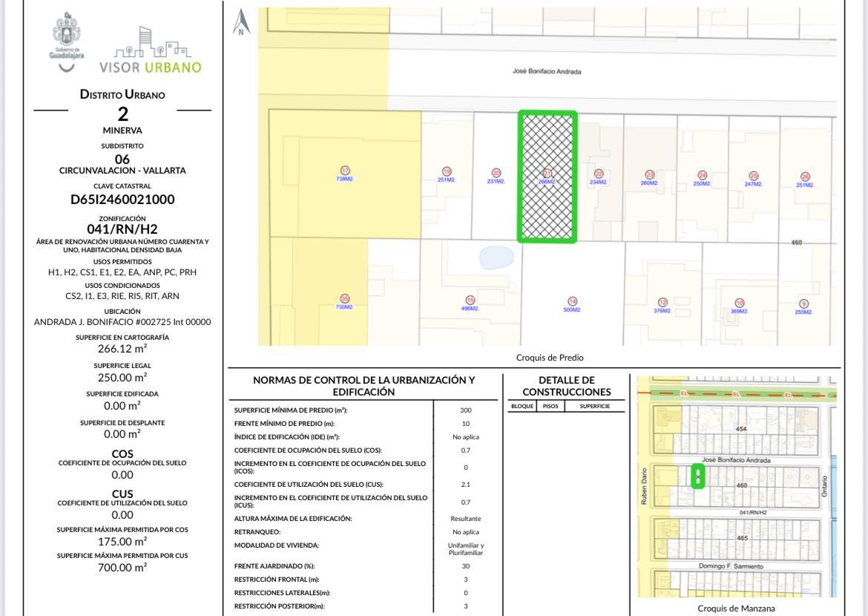Click the small green parcel marker in block map
The image size is (868, 616).
point(697,476)
